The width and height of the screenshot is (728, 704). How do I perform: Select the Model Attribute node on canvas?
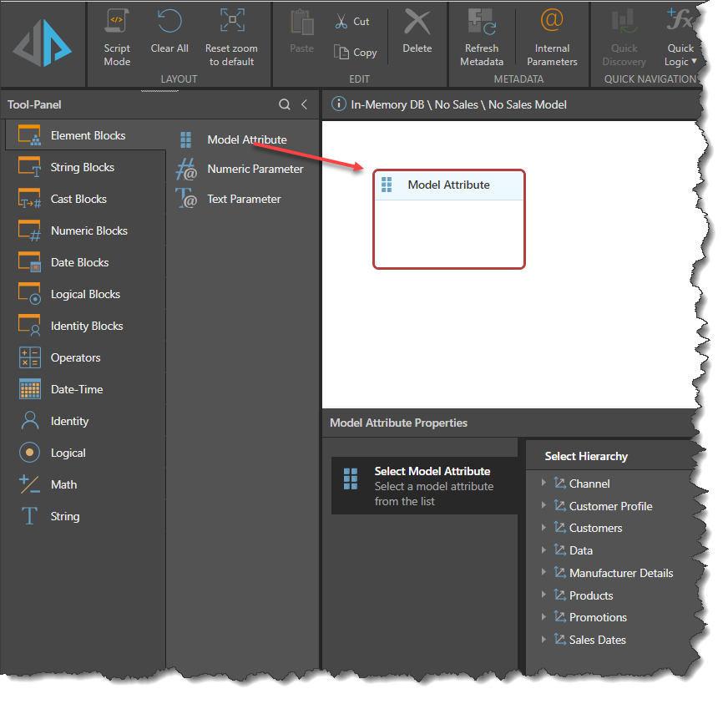pos(448,185)
